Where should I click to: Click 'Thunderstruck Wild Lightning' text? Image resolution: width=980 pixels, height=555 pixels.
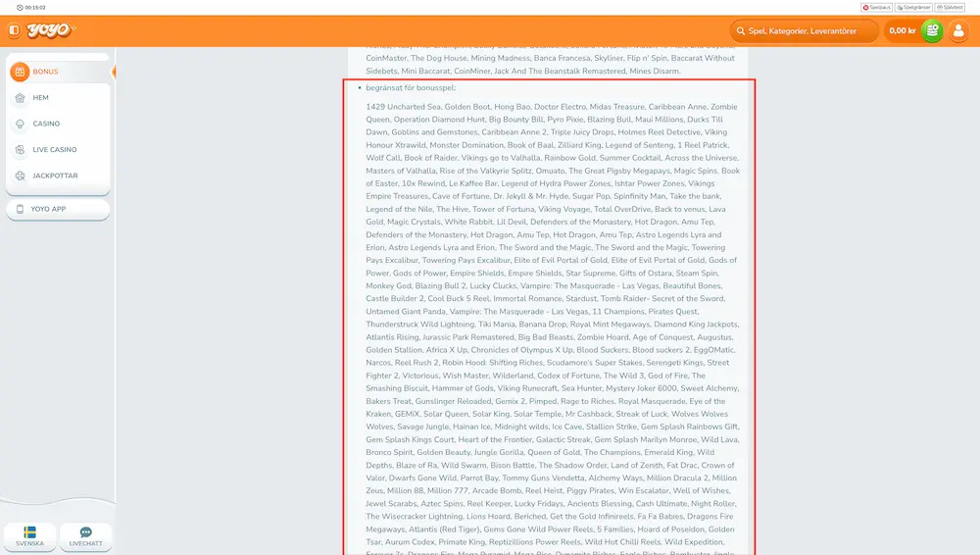420,325
